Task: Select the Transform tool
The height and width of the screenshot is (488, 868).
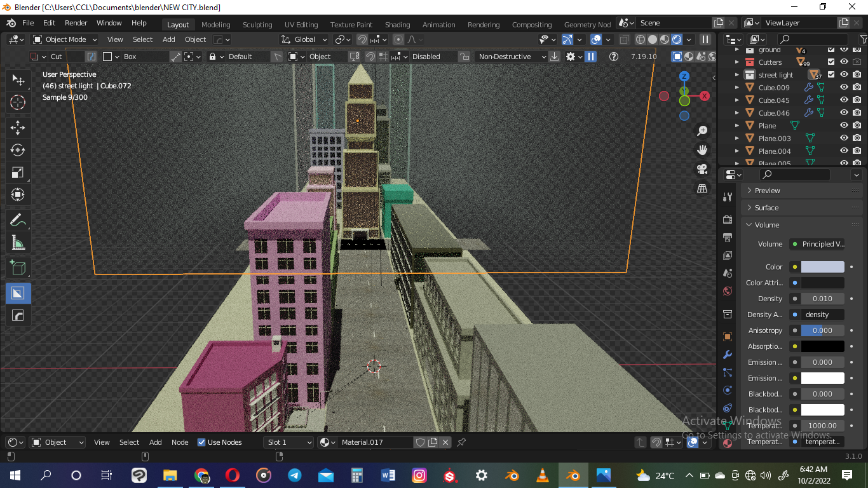Action: point(18,194)
